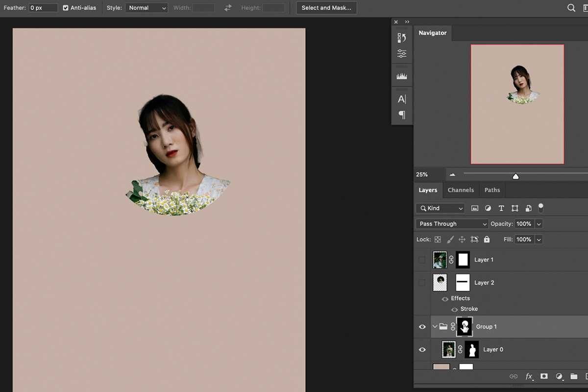The image size is (588, 392).
Task: Click the Navigator zoom slider handle
Action: (x=515, y=176)
